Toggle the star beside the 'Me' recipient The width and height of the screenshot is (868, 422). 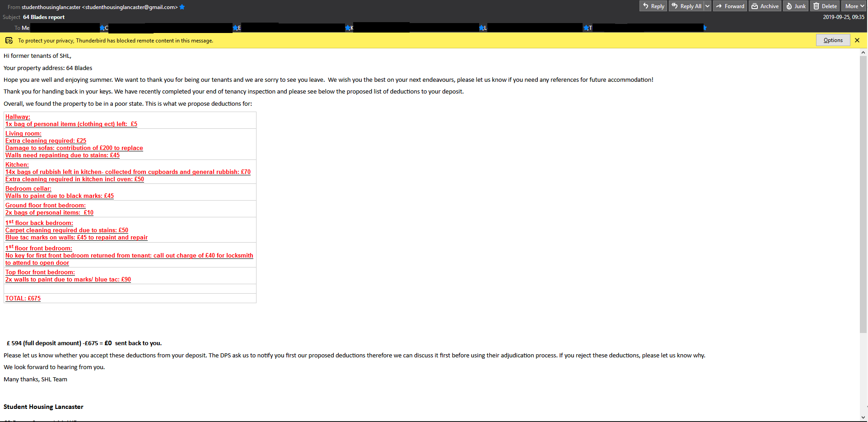coord(102,28)
